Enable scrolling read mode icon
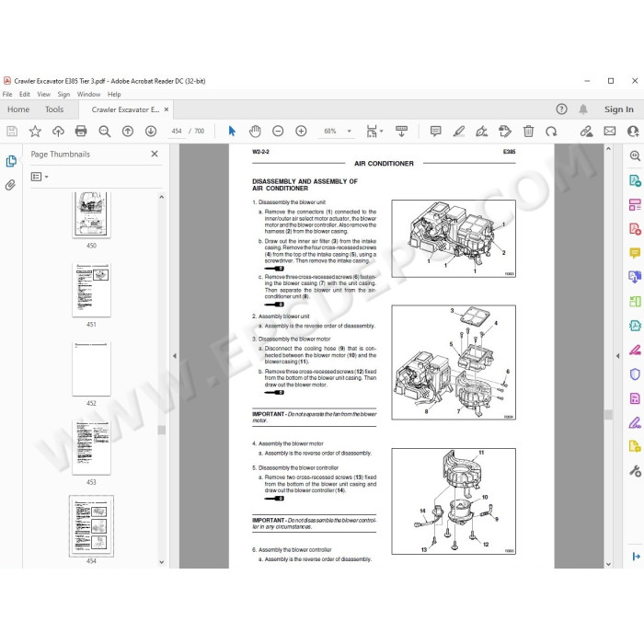The width and height of the screenshot is (644, 644). click(401, 132)
